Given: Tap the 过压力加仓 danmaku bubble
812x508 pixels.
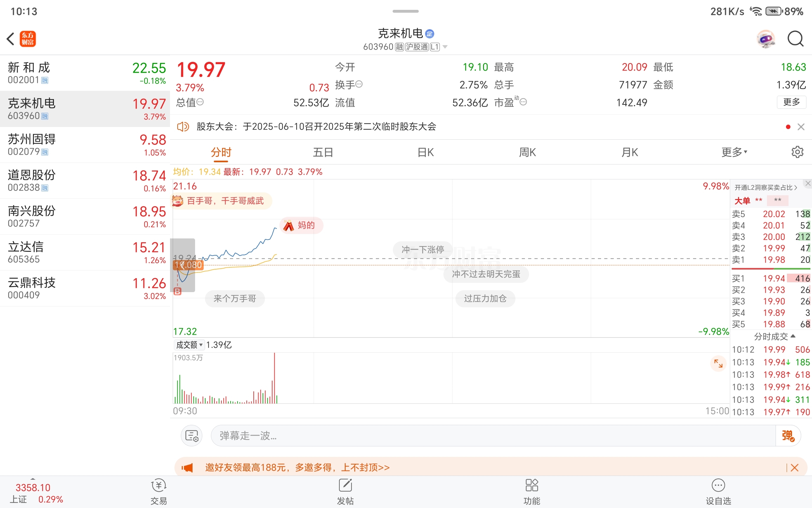Looking at the screenshot, I should click(485, 298).
